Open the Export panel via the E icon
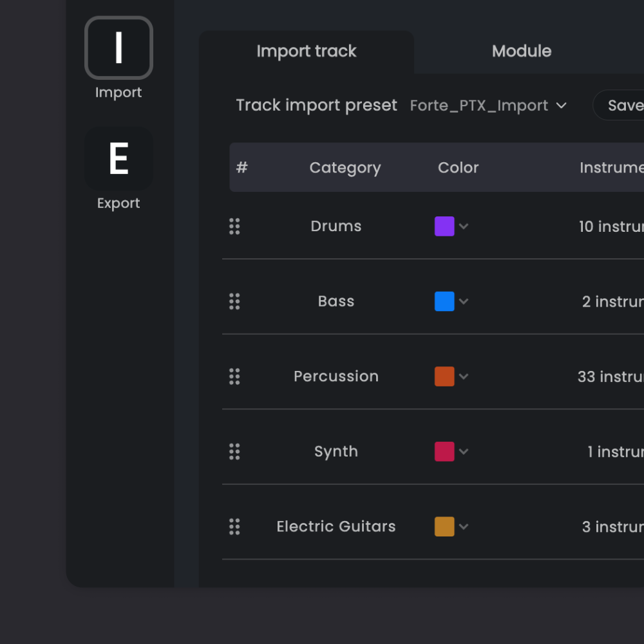Image resolution: width=644 pixels, height=644 pixels. (118, 158)
